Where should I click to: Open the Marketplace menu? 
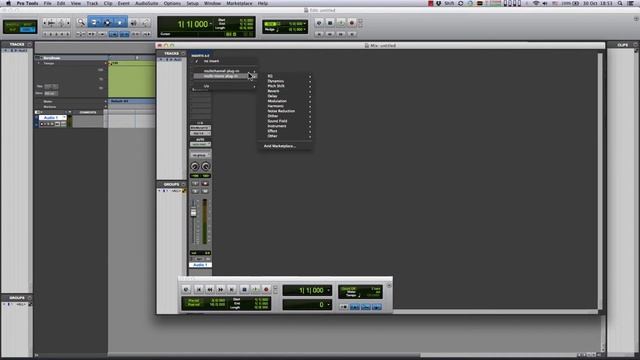[239, 3]
